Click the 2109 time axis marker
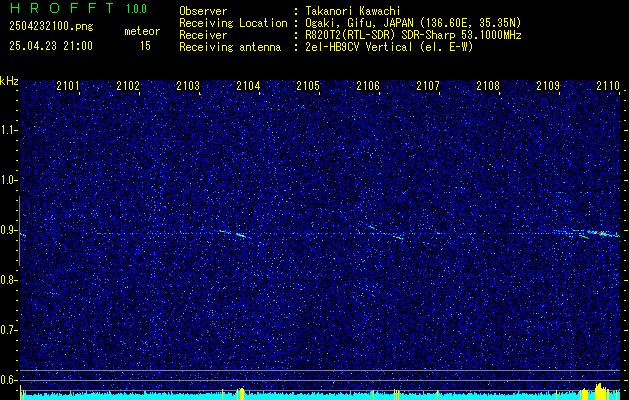 [548, 85]
